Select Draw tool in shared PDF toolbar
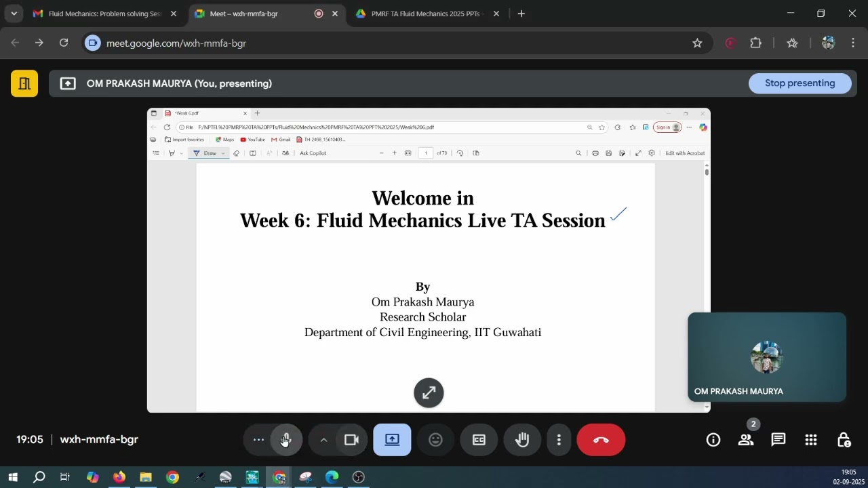 tap(205, 153)
